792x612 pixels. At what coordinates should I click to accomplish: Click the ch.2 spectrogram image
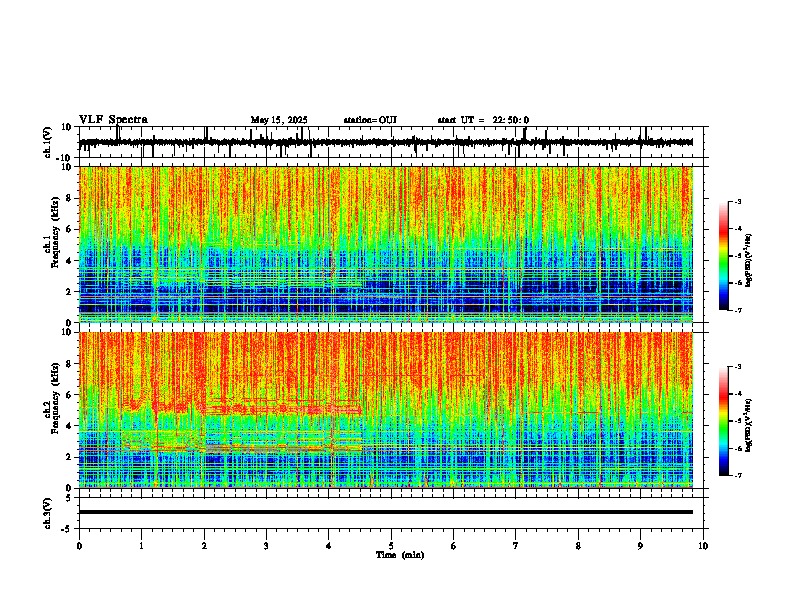tap(386, 410)
